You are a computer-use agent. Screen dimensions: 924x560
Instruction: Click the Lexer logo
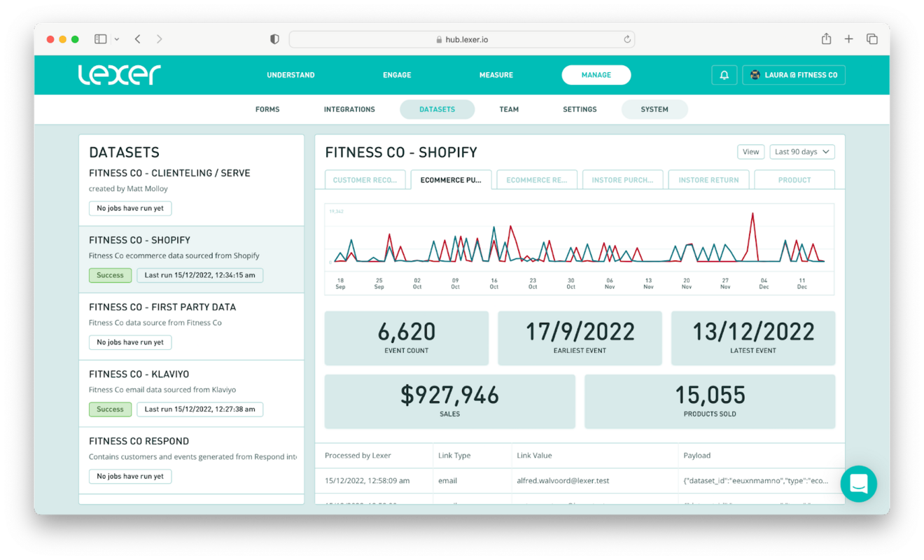[119, 75]
